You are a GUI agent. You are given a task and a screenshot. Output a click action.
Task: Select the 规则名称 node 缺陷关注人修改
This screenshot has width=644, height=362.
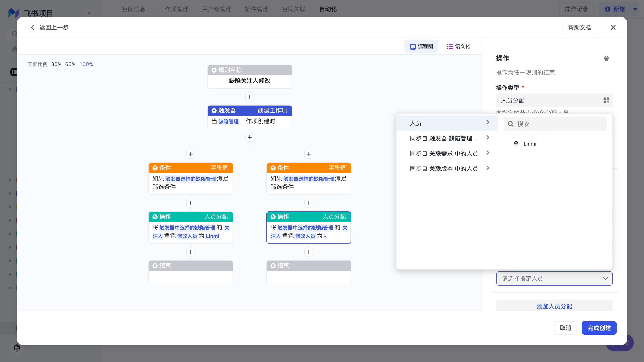point(250,77)
